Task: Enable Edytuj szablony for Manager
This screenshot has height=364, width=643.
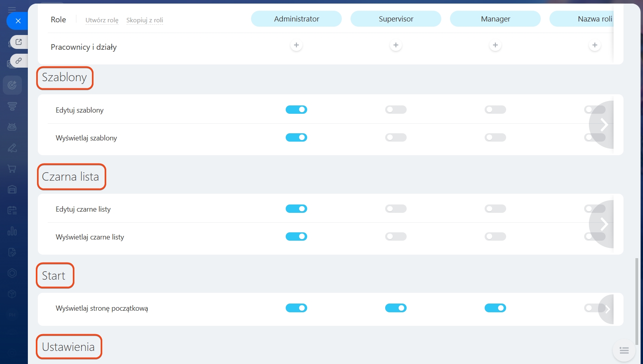Action: 495,109
